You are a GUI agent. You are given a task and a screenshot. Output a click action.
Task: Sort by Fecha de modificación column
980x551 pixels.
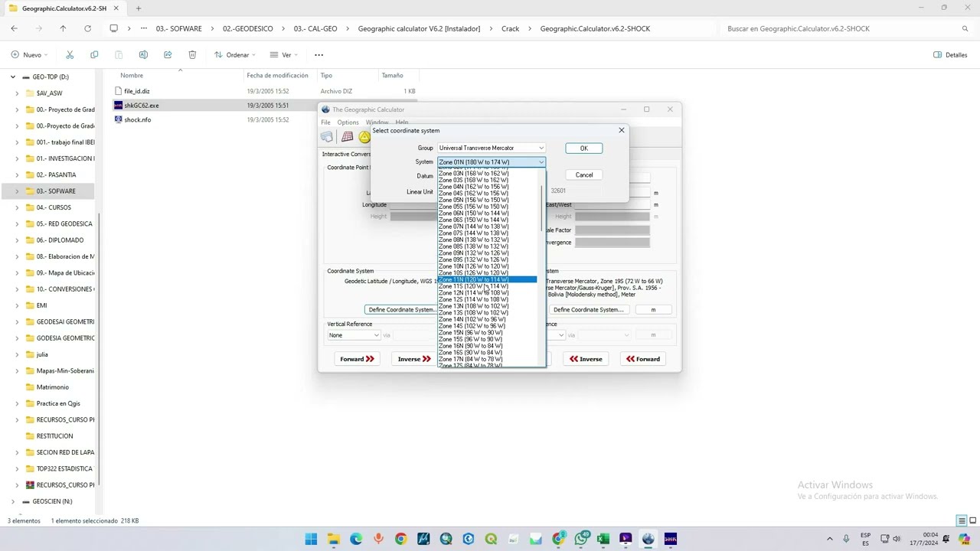(277, 76)
